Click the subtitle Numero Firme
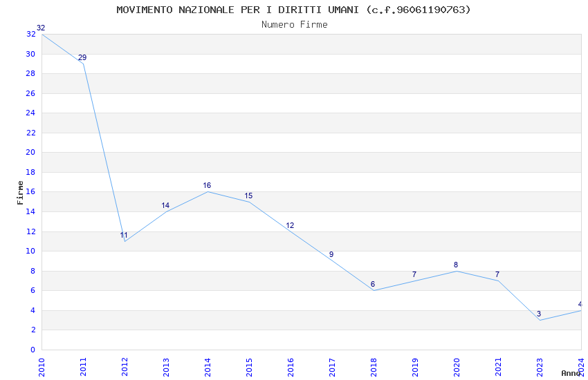The image size is (588, 380). point(295,25)
